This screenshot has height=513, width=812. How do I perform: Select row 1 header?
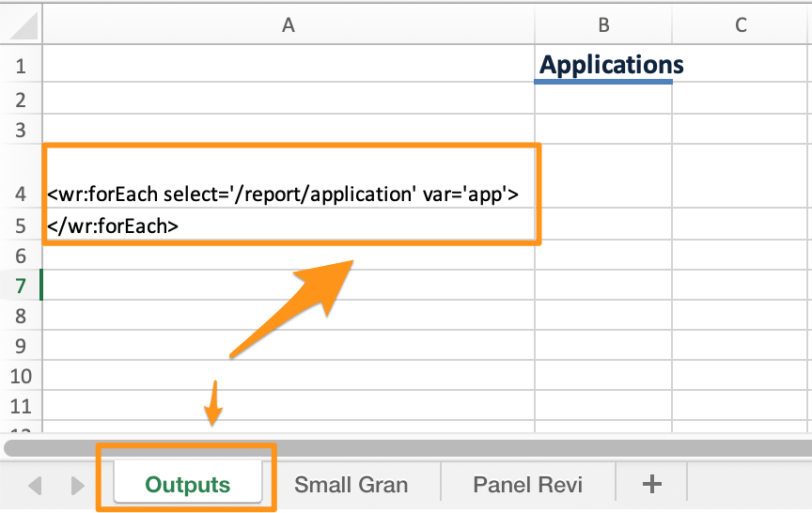point(21,66)
